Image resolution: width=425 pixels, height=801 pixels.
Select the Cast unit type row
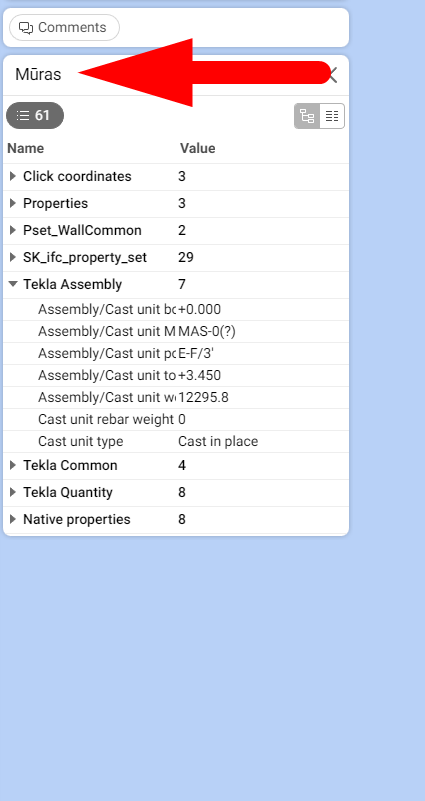coord(176,441)
